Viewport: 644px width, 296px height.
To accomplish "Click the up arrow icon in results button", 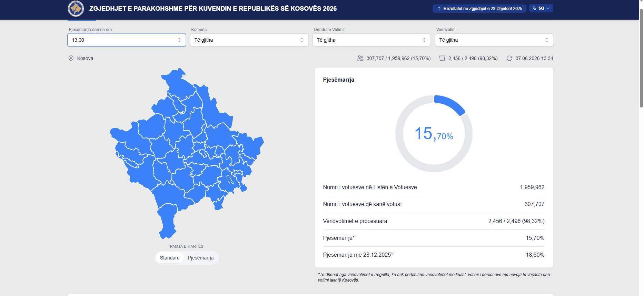I will click(x=439, y=8).
